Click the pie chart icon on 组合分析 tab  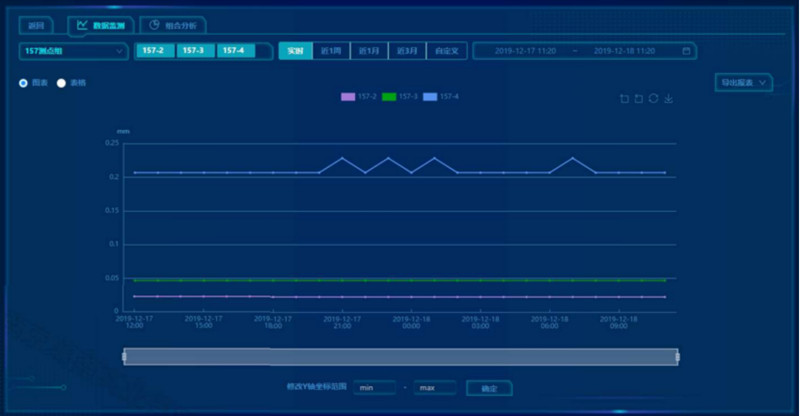tap(155, 25)
